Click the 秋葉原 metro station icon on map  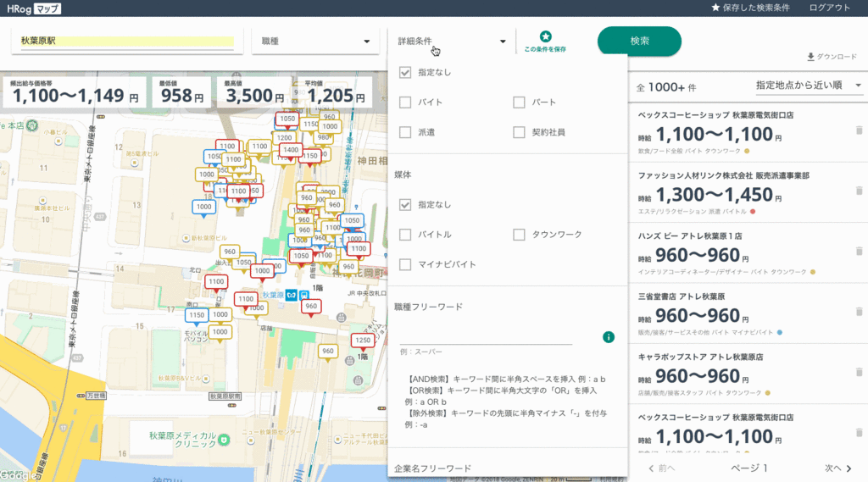click(x=292, y=295)
